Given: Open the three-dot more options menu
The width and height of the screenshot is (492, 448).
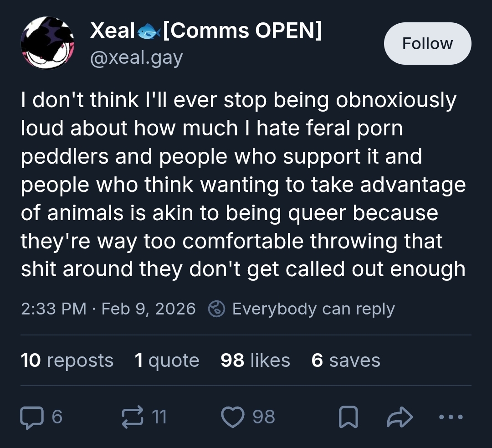Looking at the screenshot, I should click(x=451, y=417).
